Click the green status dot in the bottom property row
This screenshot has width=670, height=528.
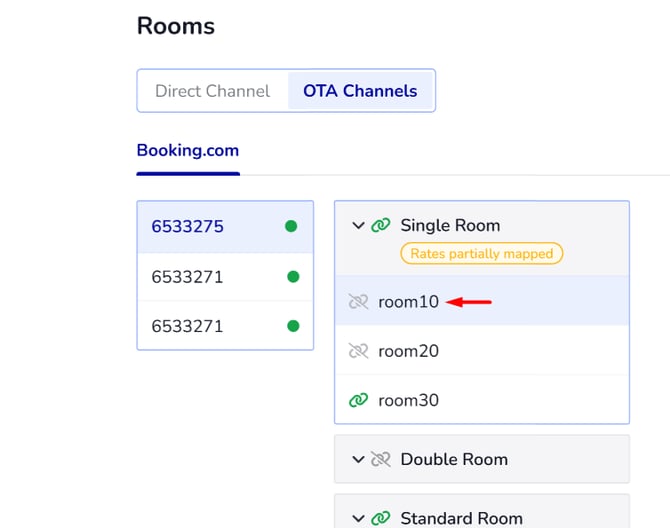[293, 326]
